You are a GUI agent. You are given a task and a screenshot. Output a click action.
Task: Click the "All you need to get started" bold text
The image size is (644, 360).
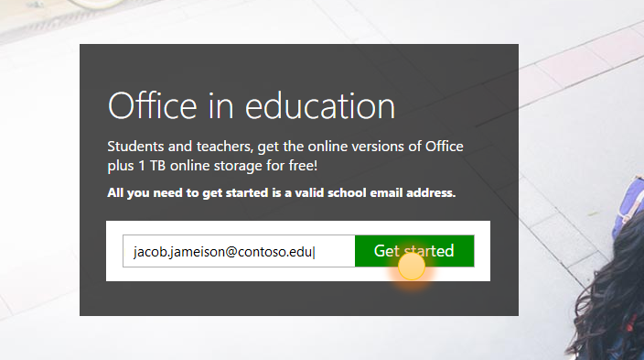(282, 192)
